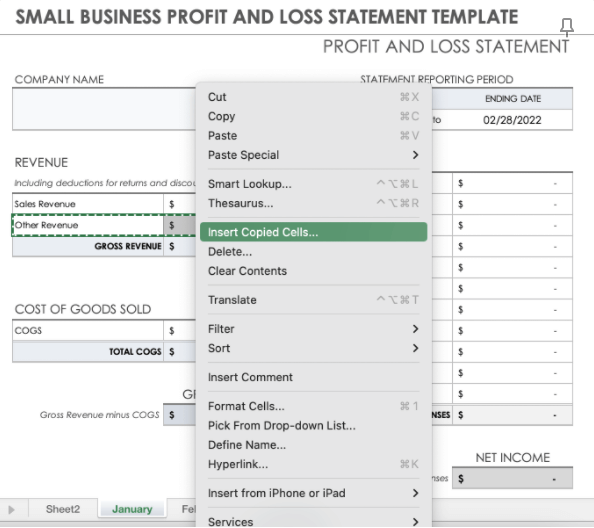Select the ending date 02/28/2022 cell

coord(512,120)
